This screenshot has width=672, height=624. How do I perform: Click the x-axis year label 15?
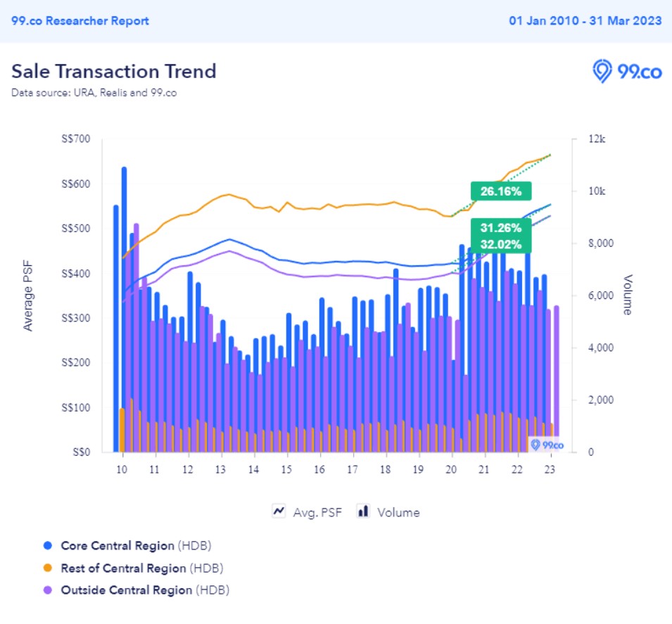coord(286,469)
